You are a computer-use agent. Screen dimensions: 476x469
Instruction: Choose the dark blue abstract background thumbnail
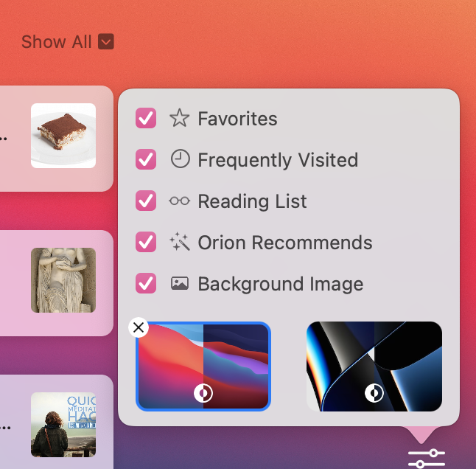pyautogui.click(x=374, y=366)
